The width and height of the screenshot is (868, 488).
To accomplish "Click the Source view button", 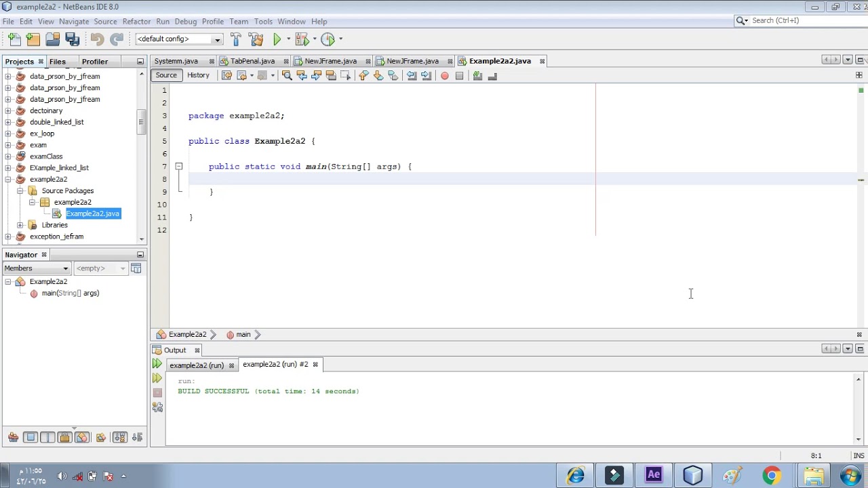I will (166, 75).
